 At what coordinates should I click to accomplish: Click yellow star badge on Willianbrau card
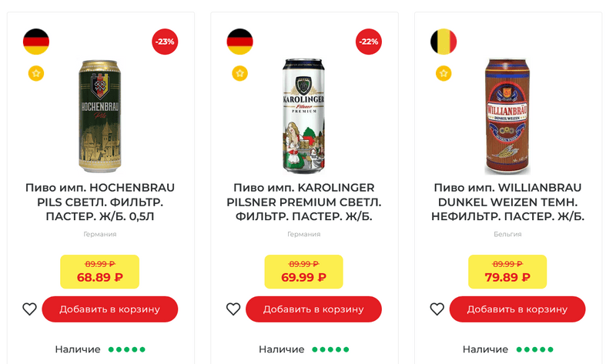(x=444, y=73)
